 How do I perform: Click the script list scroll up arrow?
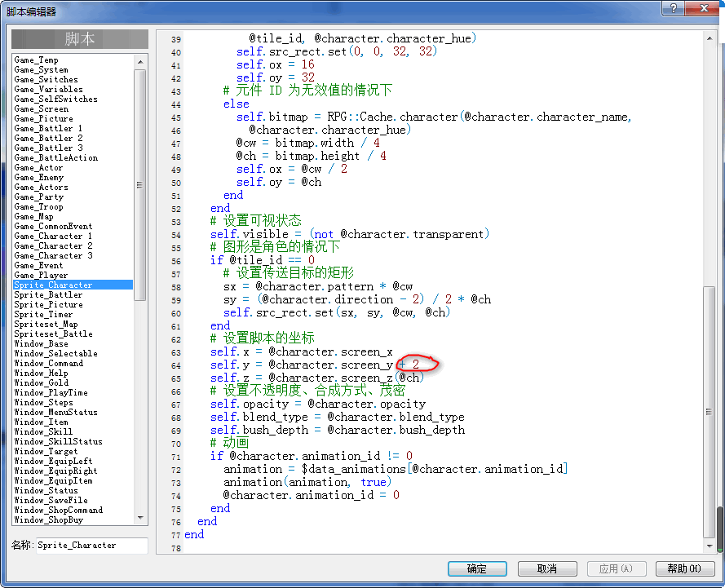click(x=140, y=61)
